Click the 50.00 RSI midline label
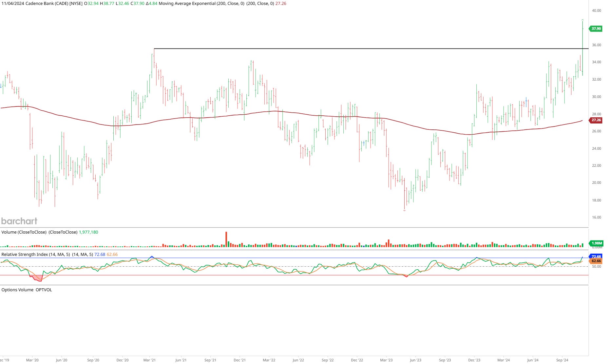This screenshot has width=609, height=364. point(596,266)
